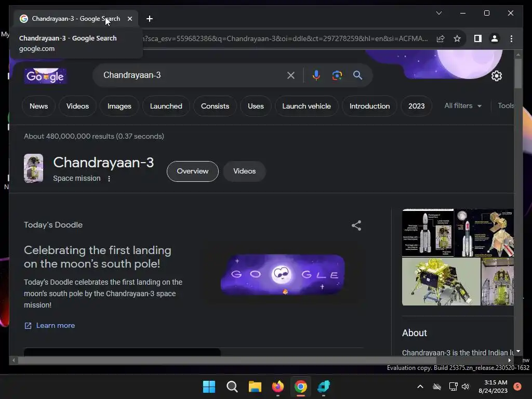Search by image with Lens icon

[x=337, y=75]
